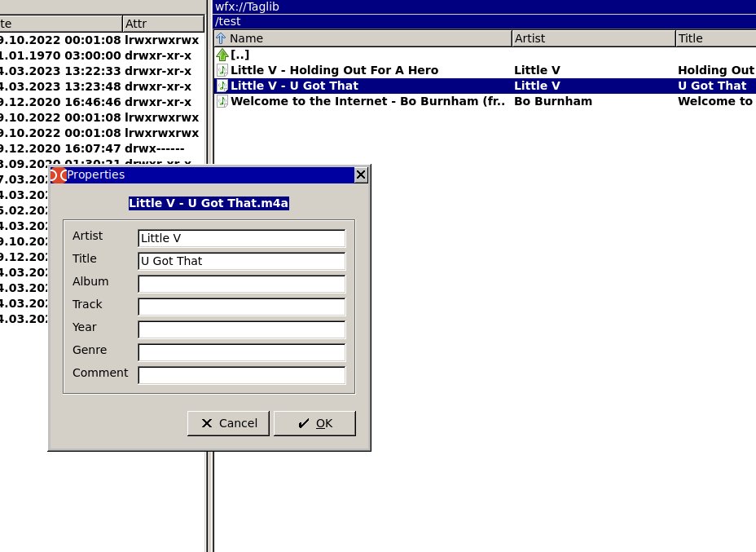Screen dimensions: 756x552
Task: Click the green parent directory arrow icon
Action: point(222,55)
